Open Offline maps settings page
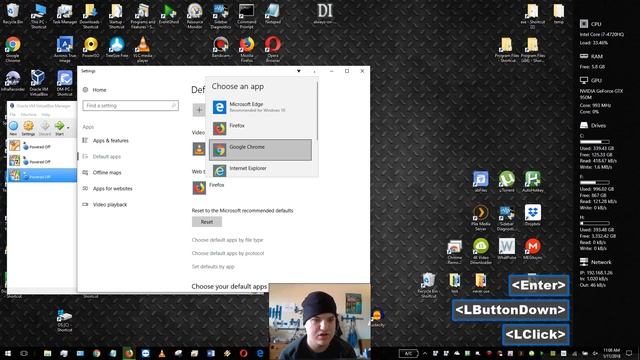Screen dimensions: 640x360 pyautogui.click(x=107, y=173)
